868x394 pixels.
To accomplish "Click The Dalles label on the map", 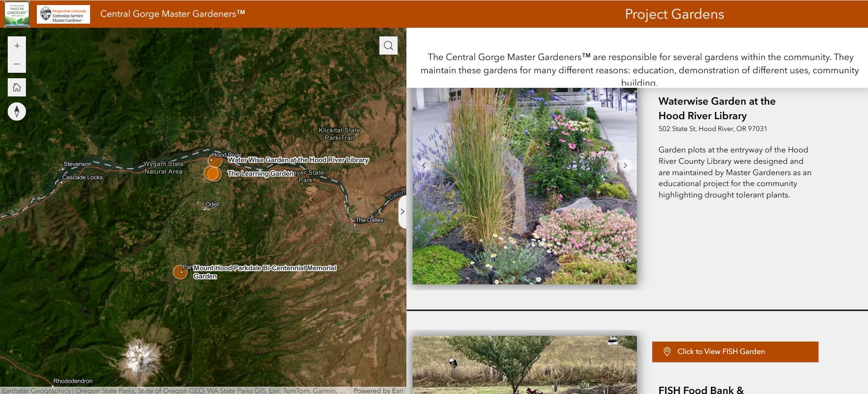I will pos(369,220).
